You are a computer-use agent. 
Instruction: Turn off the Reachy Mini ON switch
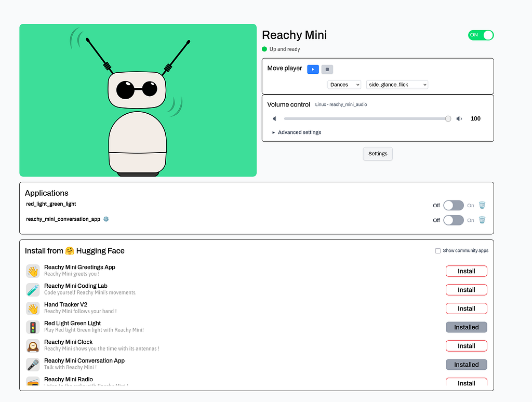point(481,35)
